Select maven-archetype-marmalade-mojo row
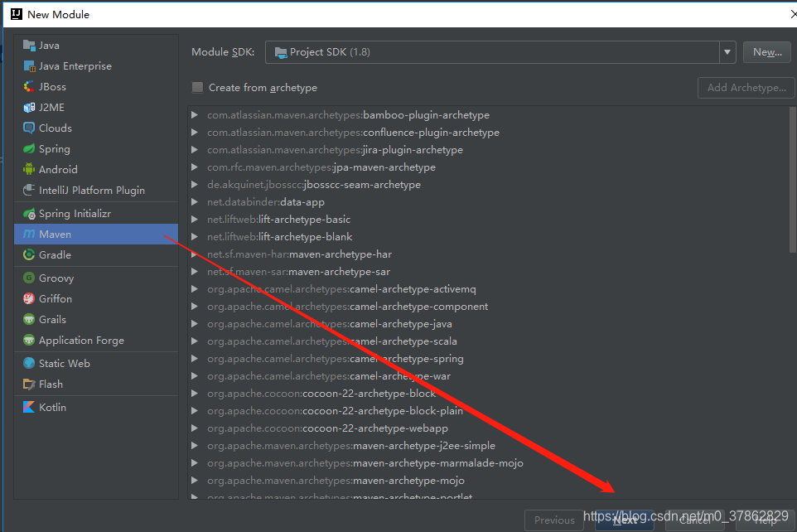 [488, 463]
